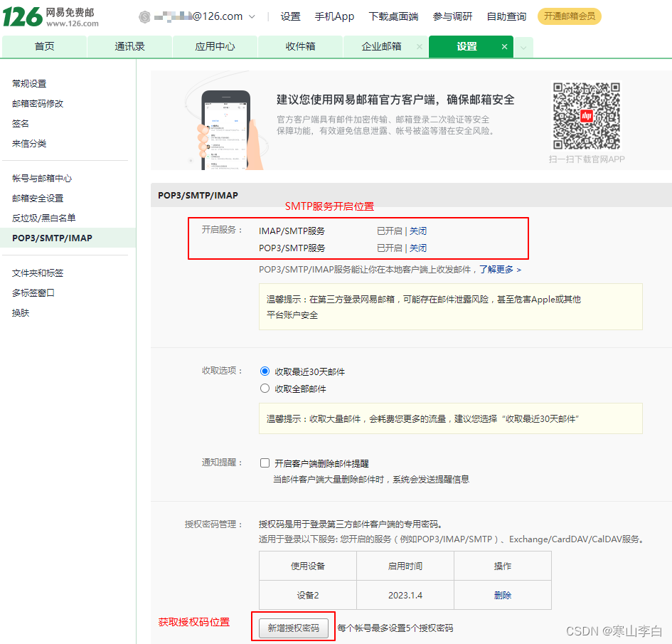Image resolution: width=672 pixels, height=644 pixels.
Task: Open 开通邮箱会员 membership
Action: click(x=569, y=16)
